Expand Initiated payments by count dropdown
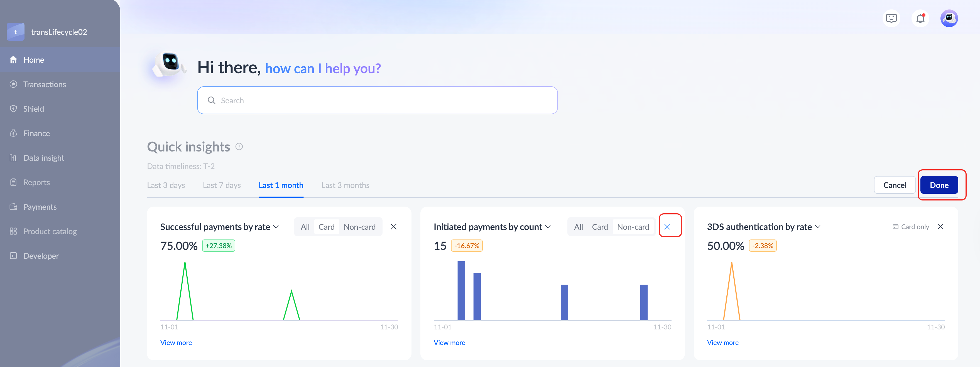The width and height of the screenshot is (980, 367). tap(548, 227)
